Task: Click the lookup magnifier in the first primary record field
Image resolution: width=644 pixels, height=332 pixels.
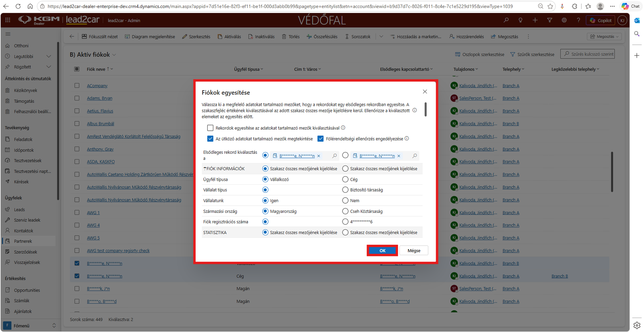Action: 334,156
